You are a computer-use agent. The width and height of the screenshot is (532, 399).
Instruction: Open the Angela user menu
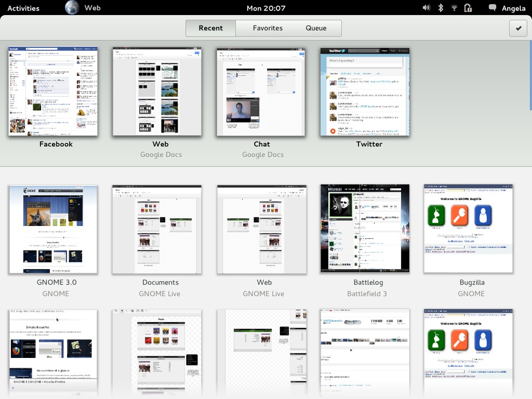(513, 8)
